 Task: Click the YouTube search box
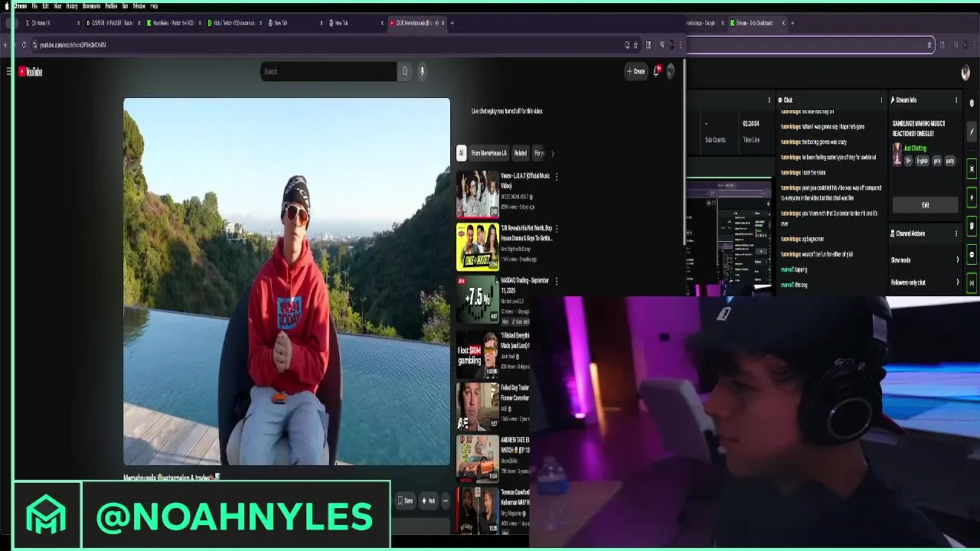click(x=329, y=72)
